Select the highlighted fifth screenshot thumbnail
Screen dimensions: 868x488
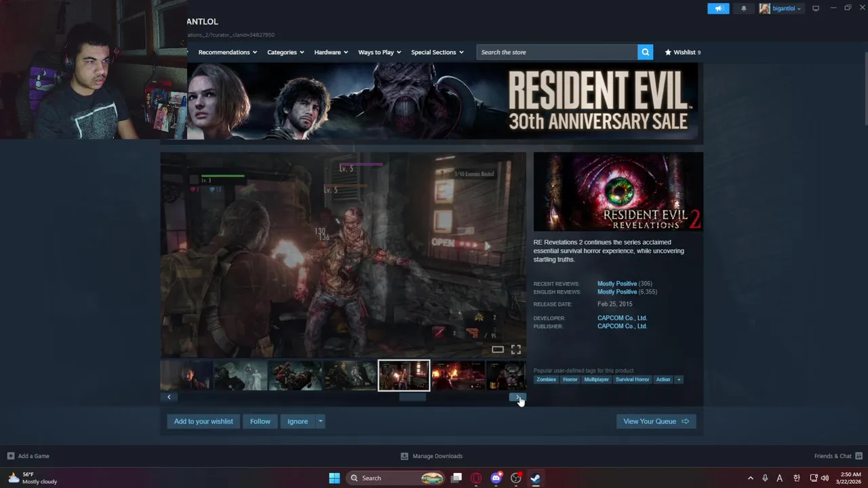tap(403, 375)
